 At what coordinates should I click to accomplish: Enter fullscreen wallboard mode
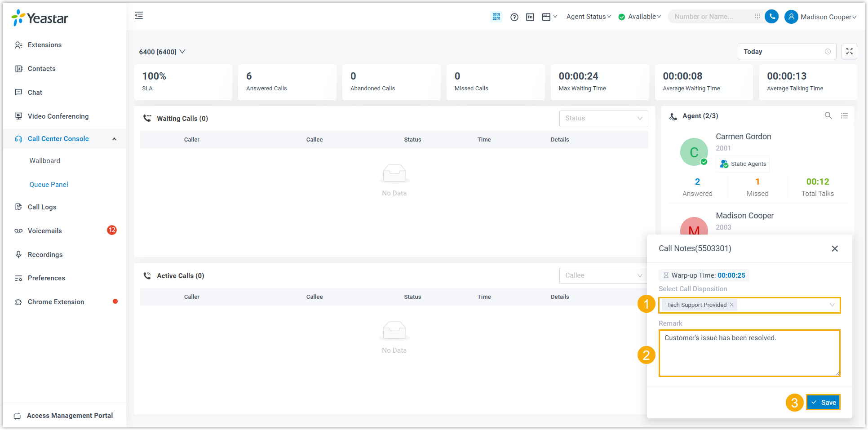pos(849,52)
